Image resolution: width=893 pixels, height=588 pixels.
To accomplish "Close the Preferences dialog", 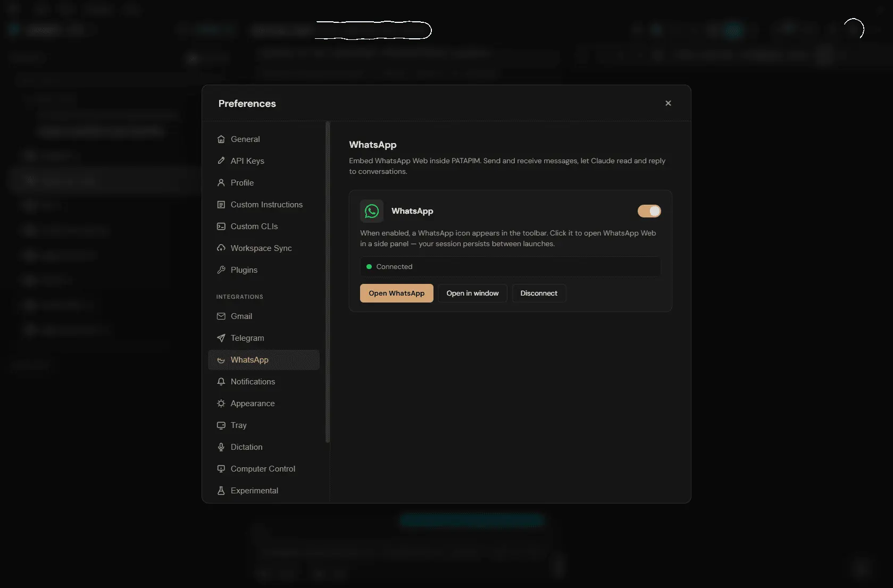I will coord(669,103).
